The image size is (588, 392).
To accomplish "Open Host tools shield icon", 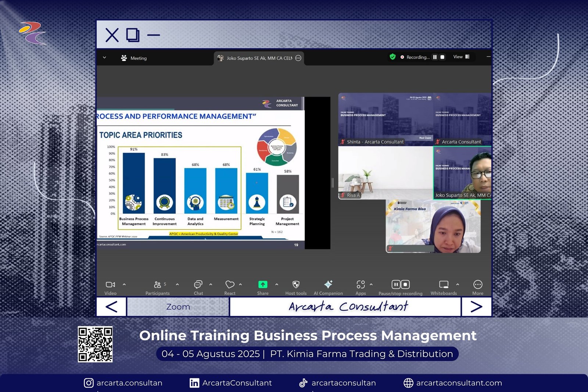I will (296, 285).
